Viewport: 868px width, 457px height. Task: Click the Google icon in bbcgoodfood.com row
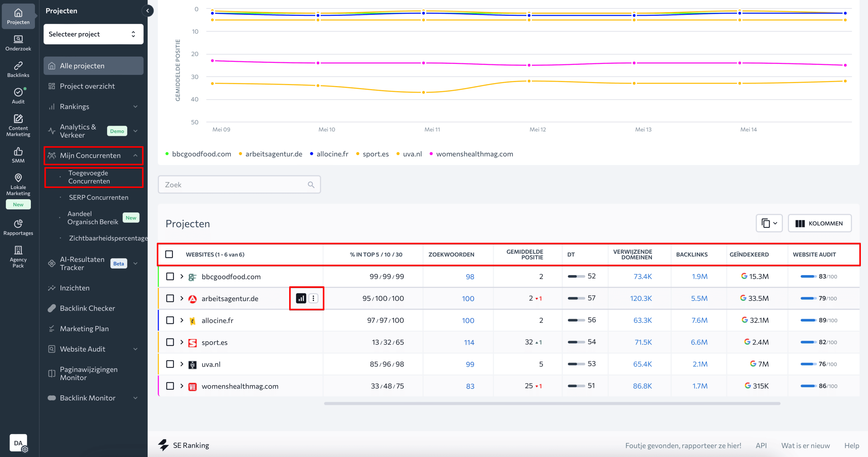744,276
